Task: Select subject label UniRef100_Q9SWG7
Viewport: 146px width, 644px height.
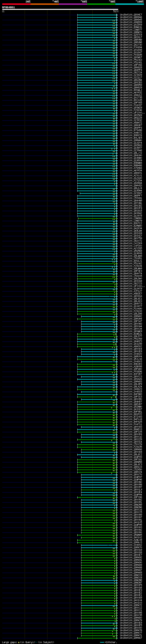Action: [131, 58]
